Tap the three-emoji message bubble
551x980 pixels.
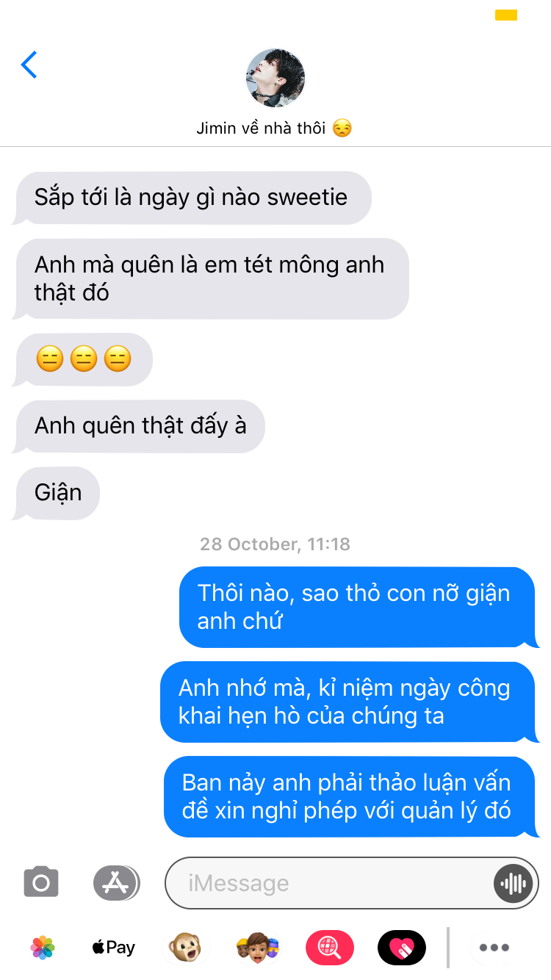click(82, 359)
